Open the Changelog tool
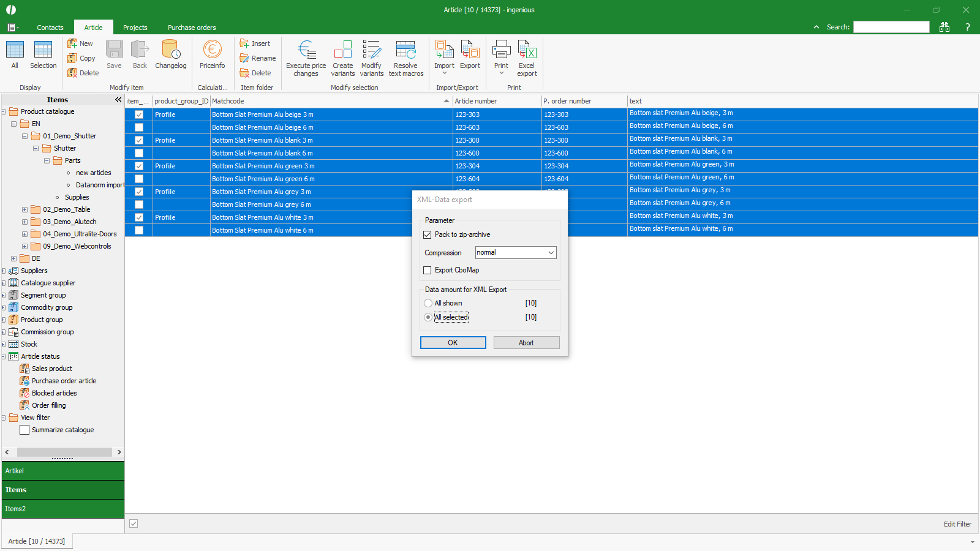980x551 pixels. click(x=170, y=50)
